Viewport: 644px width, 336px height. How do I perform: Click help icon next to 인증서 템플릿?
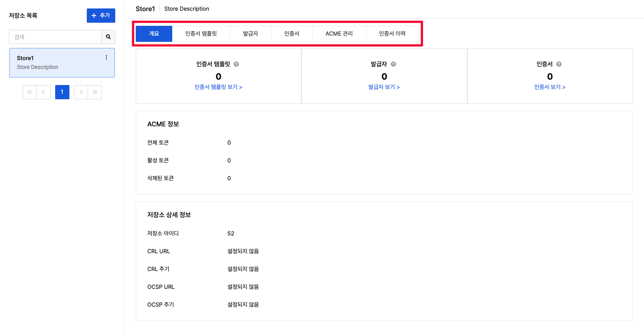(236, 64)
